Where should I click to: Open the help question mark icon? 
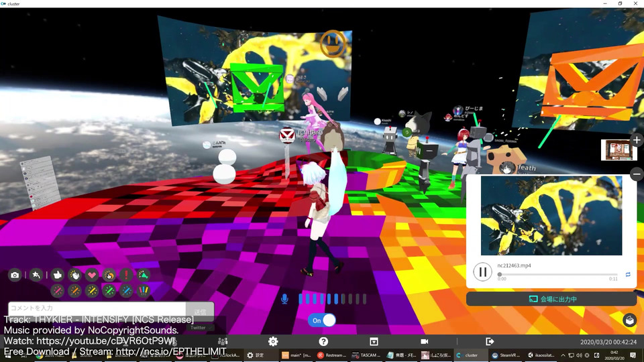click(323, 341)
